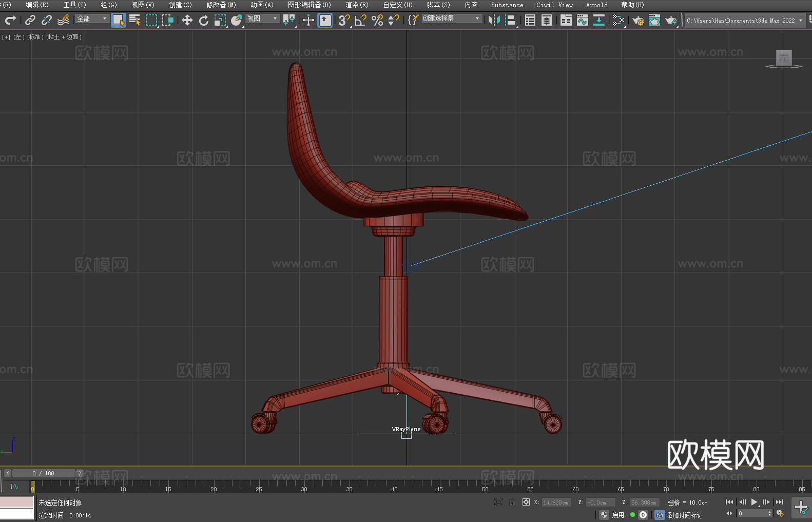Open the selection filter 全部 dropdown
Image resolution: width=812 pixels, height=522 pixels.
click(92, 18)
